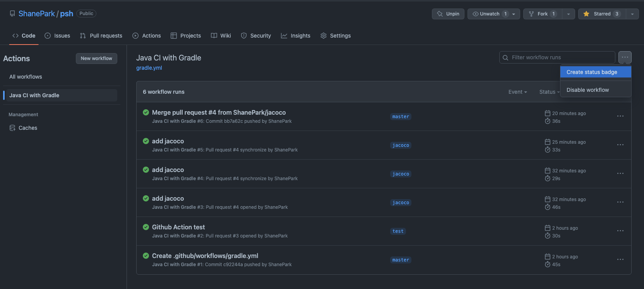
Task: Click jacoco branch label on run #3
Action: tap(401, 203)
